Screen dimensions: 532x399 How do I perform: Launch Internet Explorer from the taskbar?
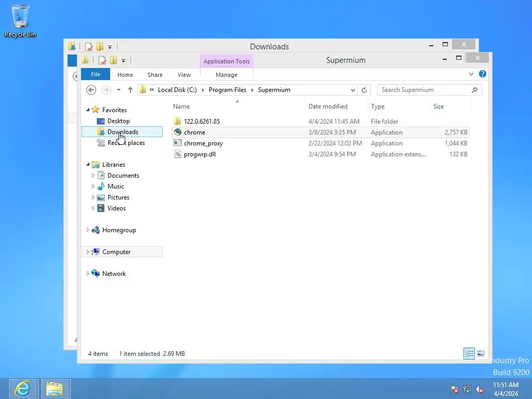pos(23,389)
